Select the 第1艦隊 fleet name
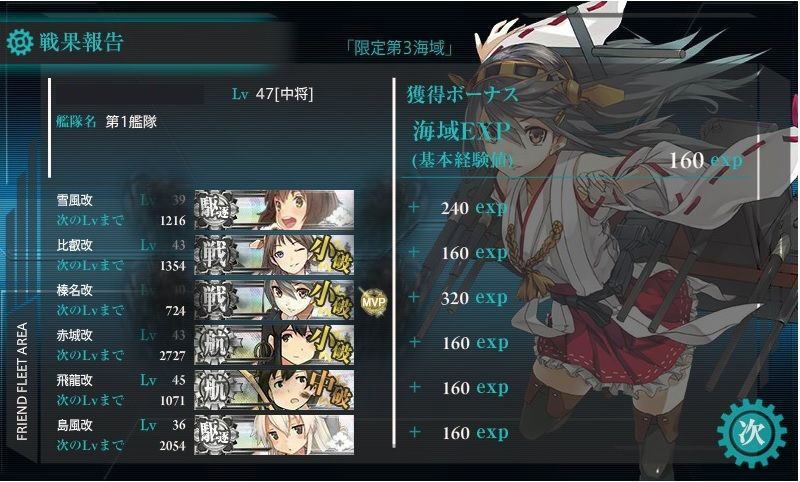The height and width of the screenshot is (482, 800). [x=131, y=122]
